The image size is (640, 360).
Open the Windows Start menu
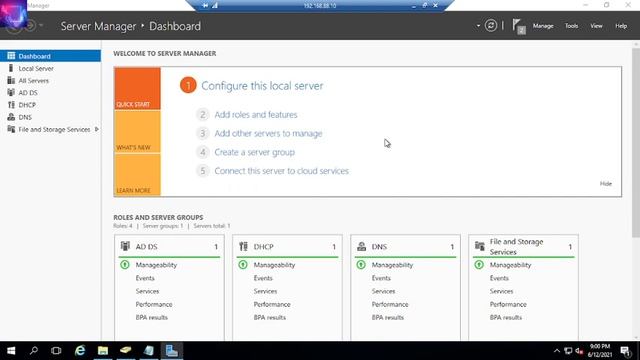[11, 351]
